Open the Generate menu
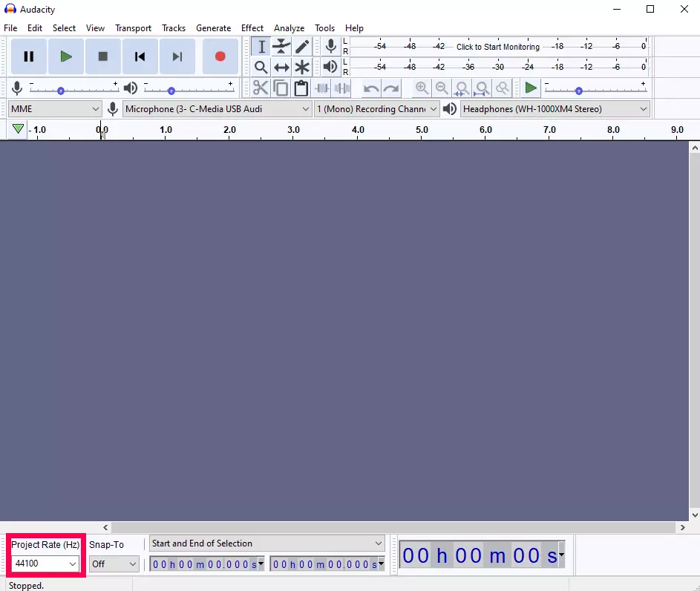 [x=213, y=28]
